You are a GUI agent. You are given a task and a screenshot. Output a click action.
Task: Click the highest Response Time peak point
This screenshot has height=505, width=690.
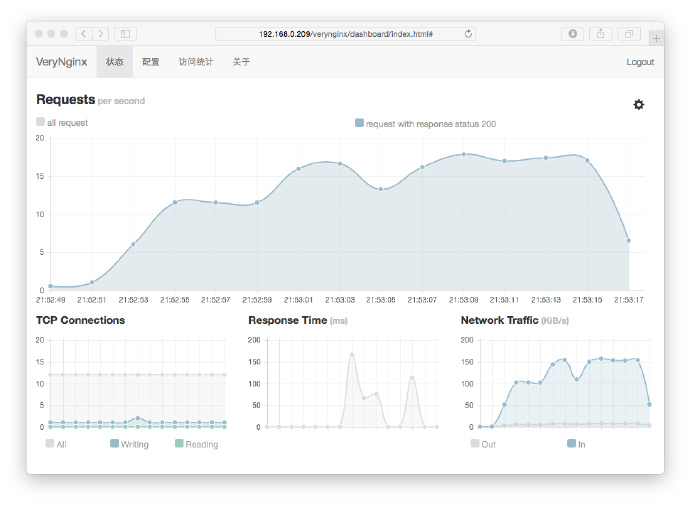352,355
